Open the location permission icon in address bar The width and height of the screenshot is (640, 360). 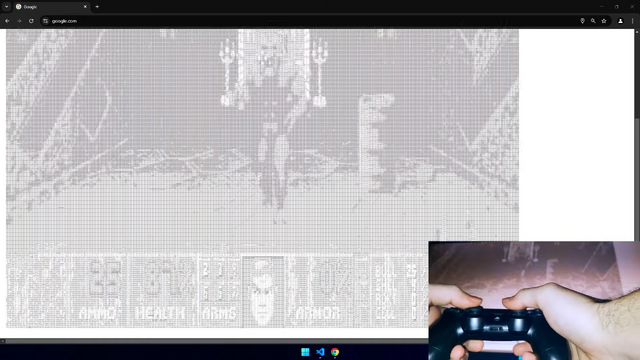[582, 21]
